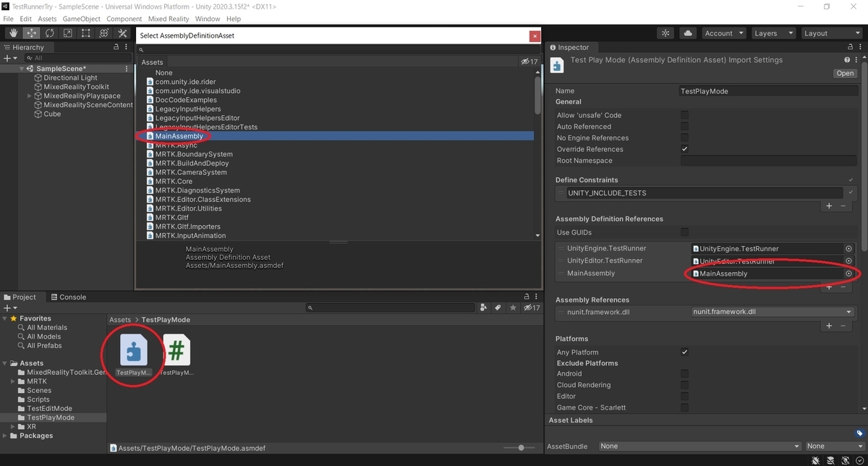The height and width of the screenshot is (466, 868).
Task: Add an Assembly Definition Reference with plus
Action: click(x=830, y=287)
